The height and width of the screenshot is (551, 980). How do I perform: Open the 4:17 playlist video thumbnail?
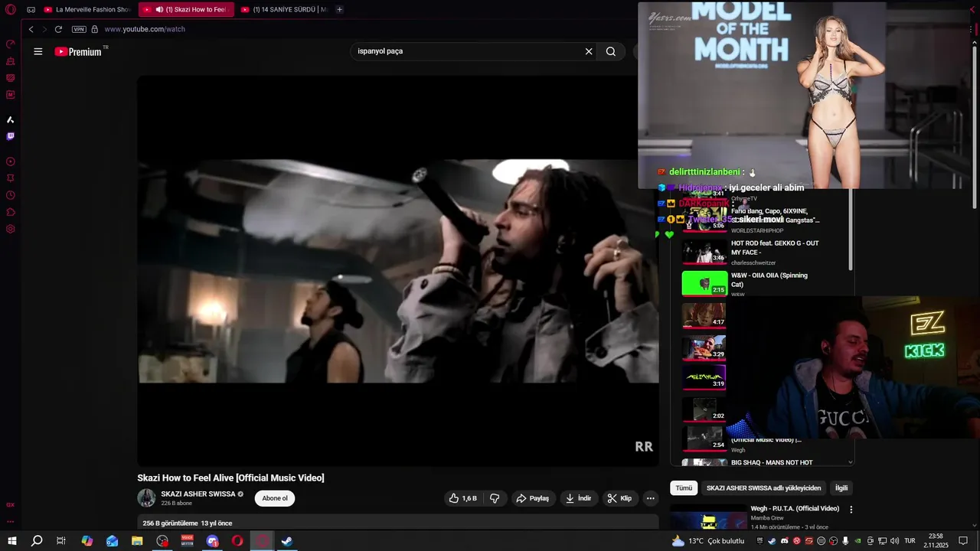[704, 315]
